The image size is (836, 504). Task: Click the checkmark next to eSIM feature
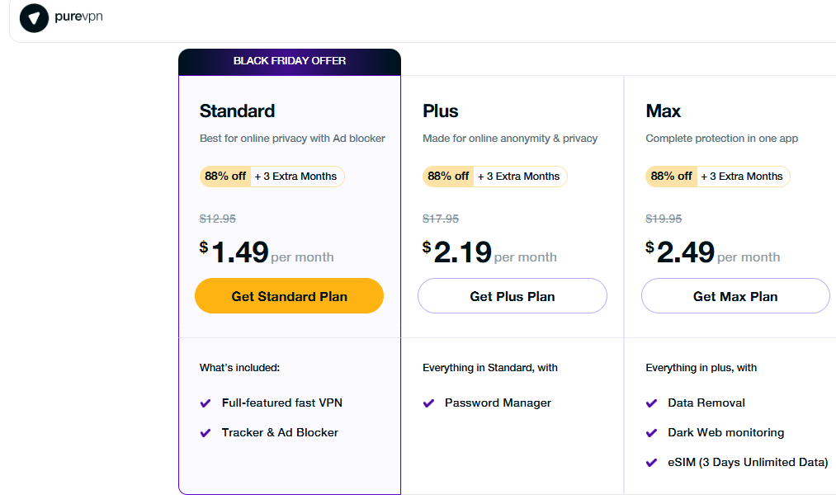[x=651, y=462]
